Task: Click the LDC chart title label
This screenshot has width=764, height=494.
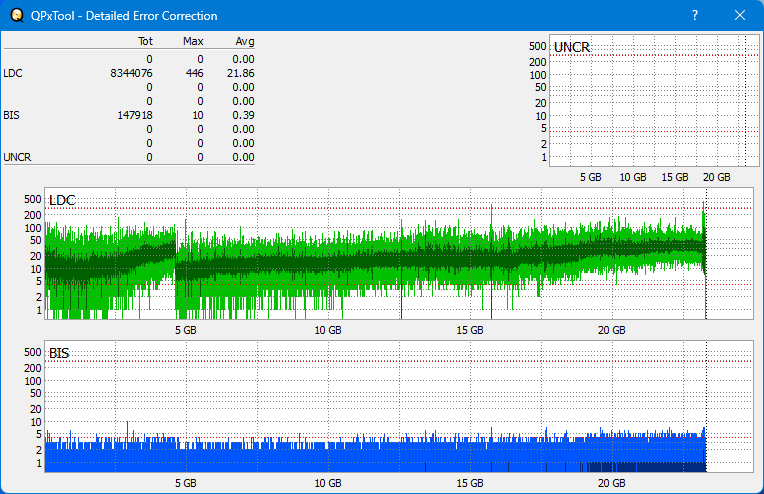Action: click(x=62, y=201)
